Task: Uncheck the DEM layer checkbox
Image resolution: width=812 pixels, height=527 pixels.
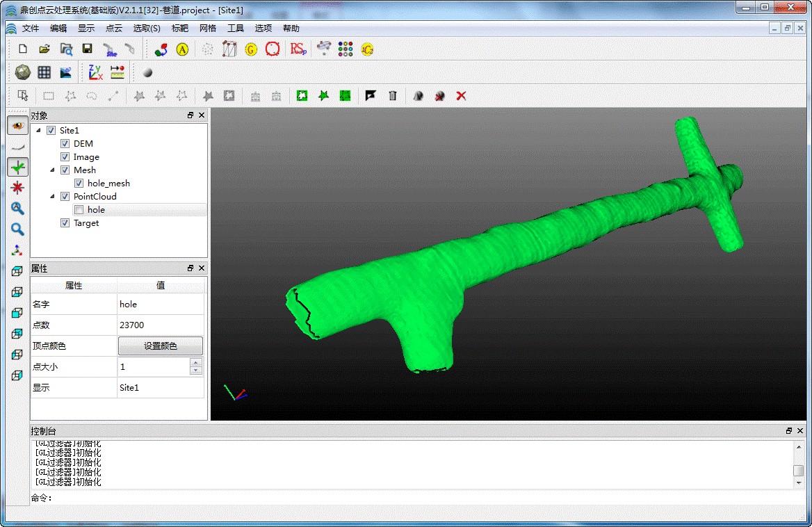Action: (65, 144)
